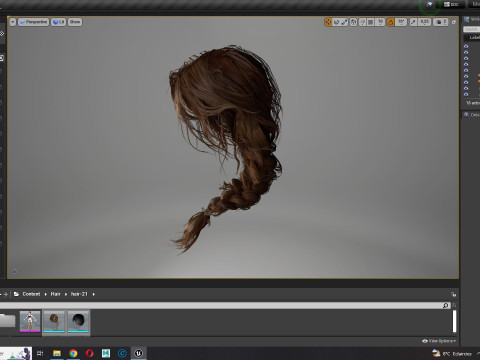
Task: Select the World Outliner panel tab
Action: point(472,20)
